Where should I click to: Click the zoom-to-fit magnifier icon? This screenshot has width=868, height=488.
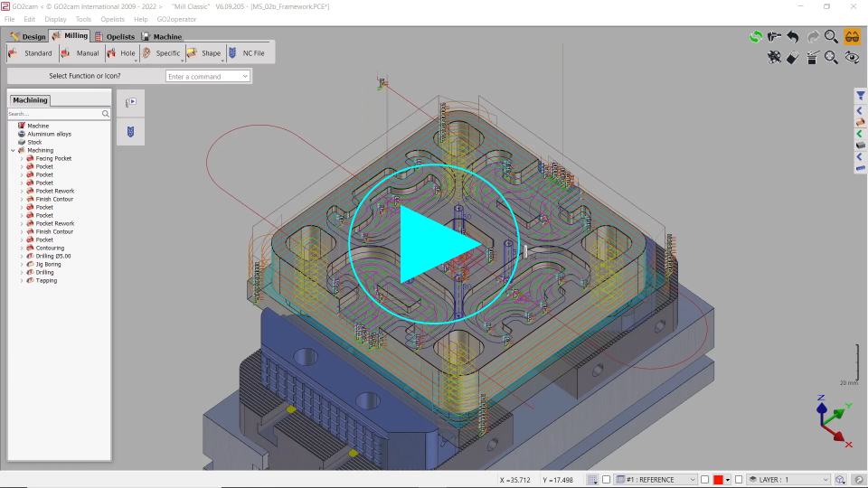(832, 58)
